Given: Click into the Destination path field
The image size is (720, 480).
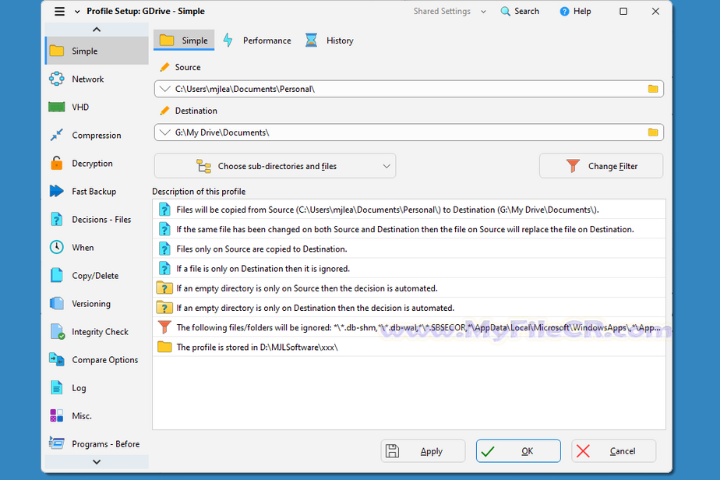Looking at the screenshot, I should pos(409,132).
